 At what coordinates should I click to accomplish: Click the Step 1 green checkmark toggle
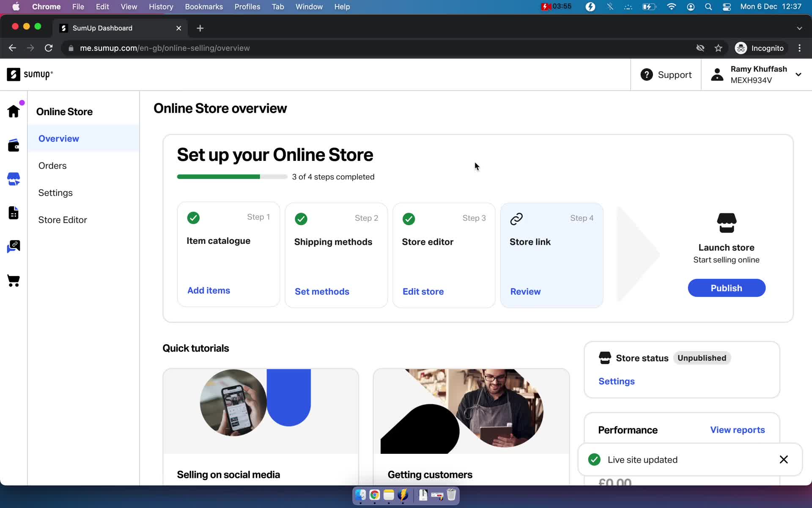193,218
